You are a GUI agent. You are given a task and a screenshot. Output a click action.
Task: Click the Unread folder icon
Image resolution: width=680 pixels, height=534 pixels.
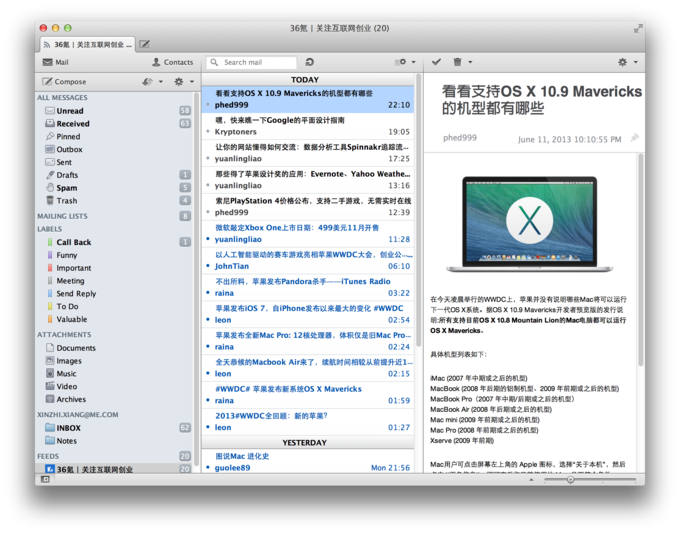click(50, 111)
